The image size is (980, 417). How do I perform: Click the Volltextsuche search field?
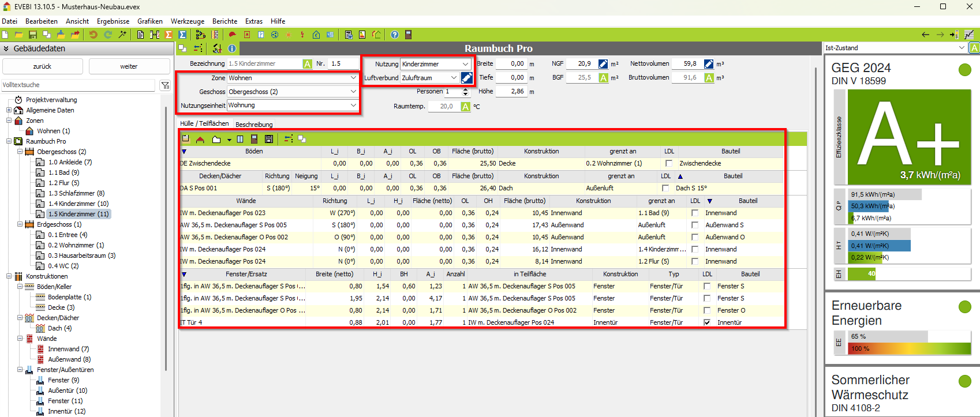tap(78, 85)
